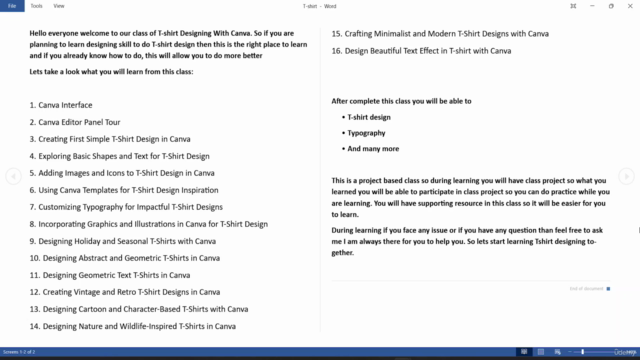
Task: Click 'Crafting Minimalist and Modern' line
Action: click(440, 34)
